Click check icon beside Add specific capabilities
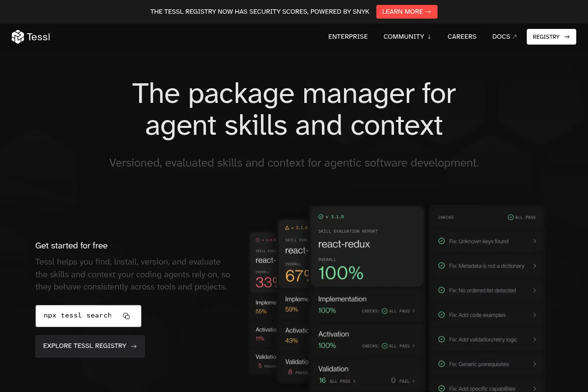Screen dimensions: 588x392 pos(441,389)
